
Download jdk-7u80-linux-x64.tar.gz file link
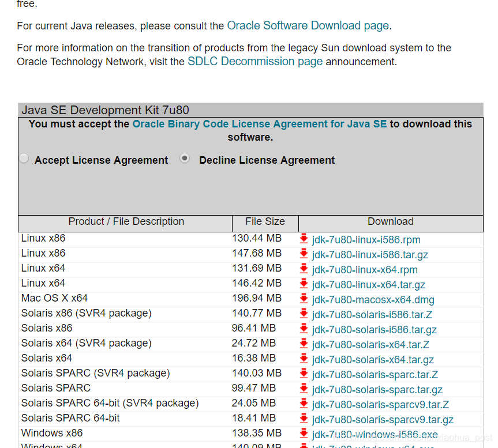(x=369, y=285)
